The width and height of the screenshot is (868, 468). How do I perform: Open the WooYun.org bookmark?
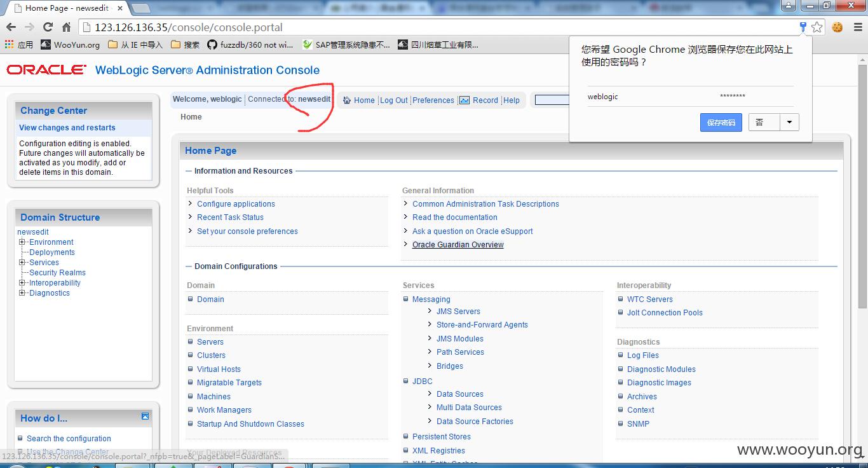70,45
